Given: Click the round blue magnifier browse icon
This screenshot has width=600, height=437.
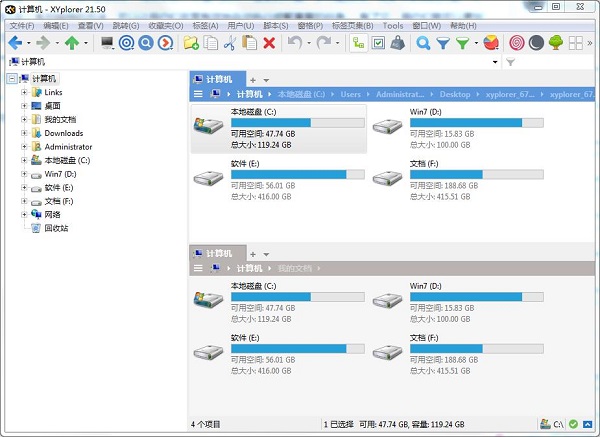Looking at the screenshot, I should pos(146,43).
